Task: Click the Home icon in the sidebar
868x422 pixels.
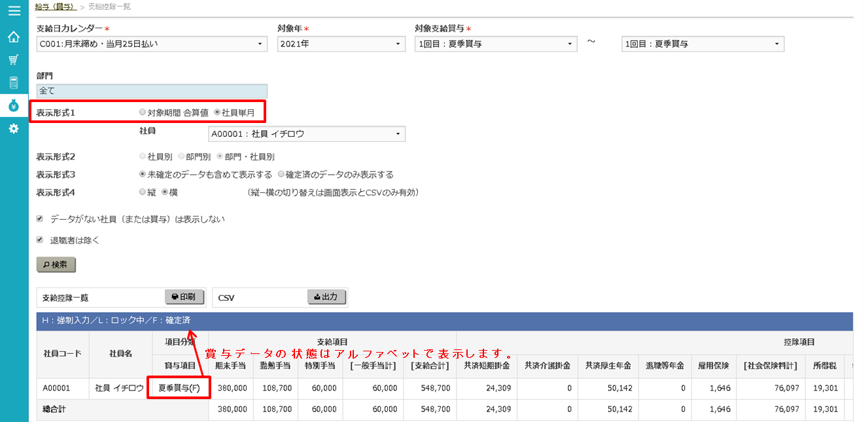Action: coord(13,37)
